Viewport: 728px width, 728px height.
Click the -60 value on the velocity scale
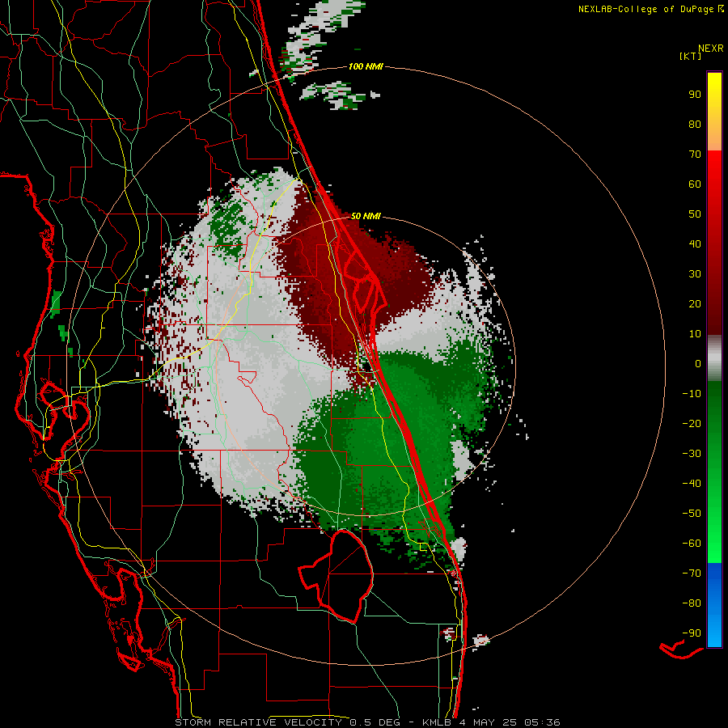[692, 544]
